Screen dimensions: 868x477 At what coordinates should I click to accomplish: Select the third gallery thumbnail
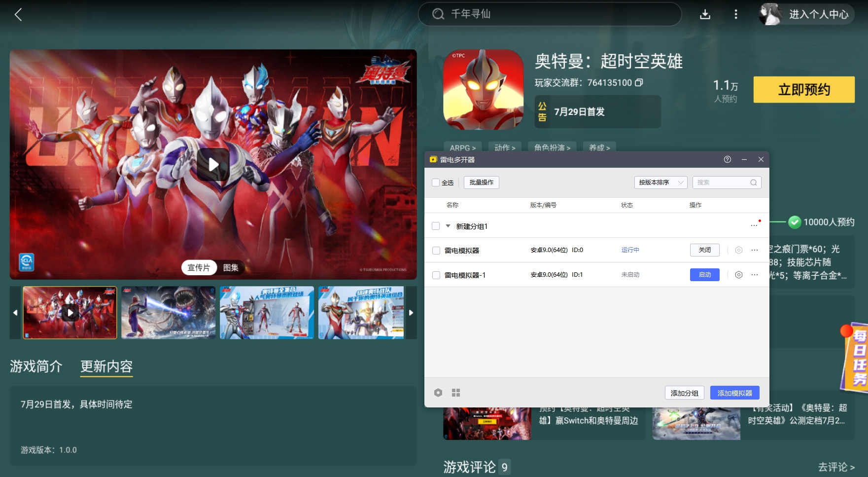pyautogui.click(x=267, y=313)
